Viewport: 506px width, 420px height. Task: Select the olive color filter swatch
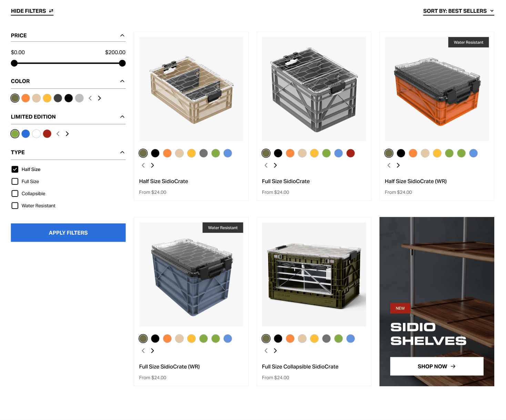click(x=15, y=98)
